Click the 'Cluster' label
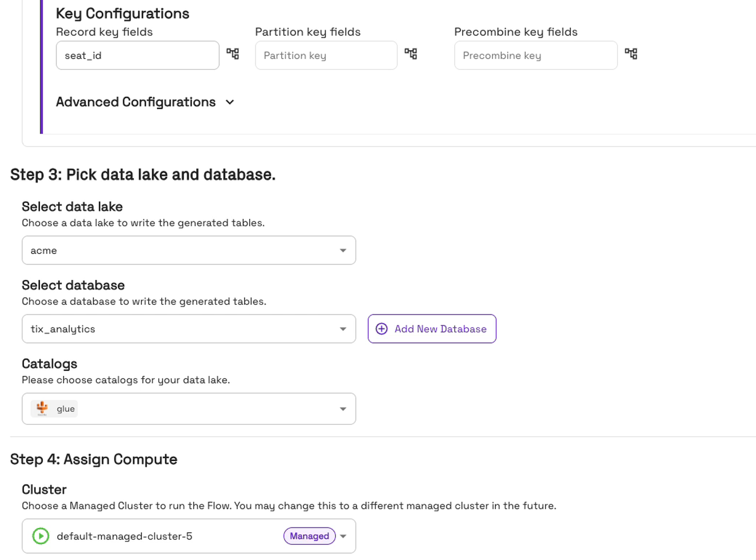The height and width of the screenshot is (560, 756). [x=44, y=490]
